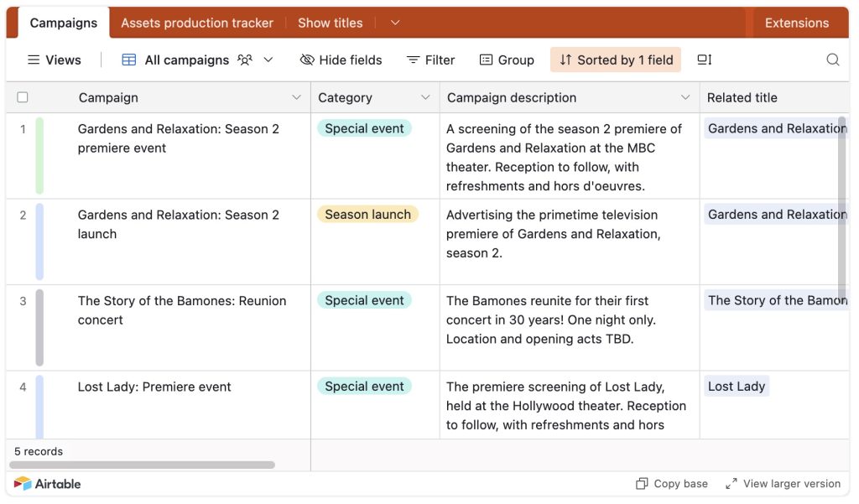859x504 pixels.
Task: Click the Special event tag in row 1
Action: click(364, 128)
